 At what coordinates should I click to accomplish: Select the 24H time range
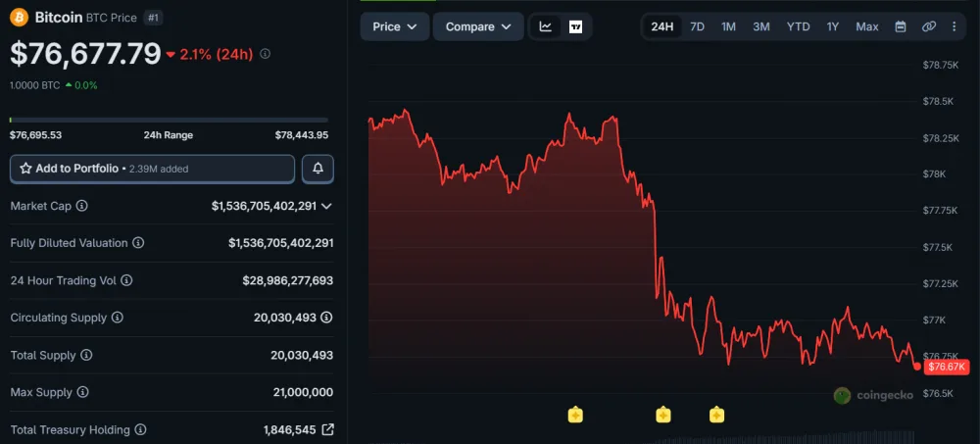[662, 26]
